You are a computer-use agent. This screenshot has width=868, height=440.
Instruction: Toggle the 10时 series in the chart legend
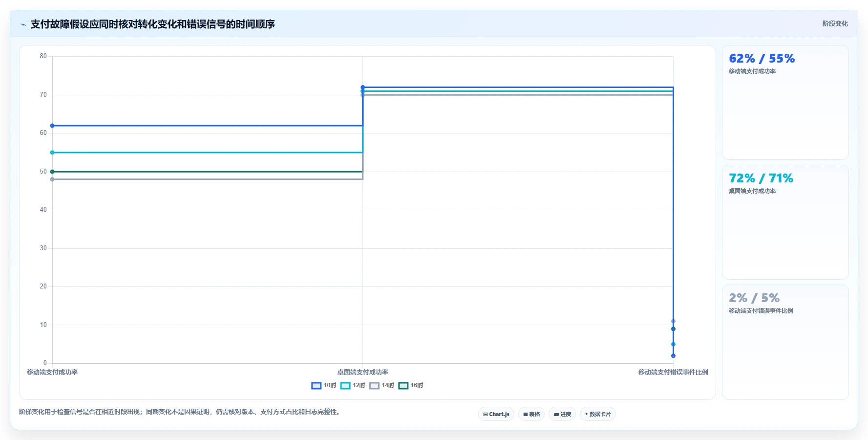pos(323,385)
